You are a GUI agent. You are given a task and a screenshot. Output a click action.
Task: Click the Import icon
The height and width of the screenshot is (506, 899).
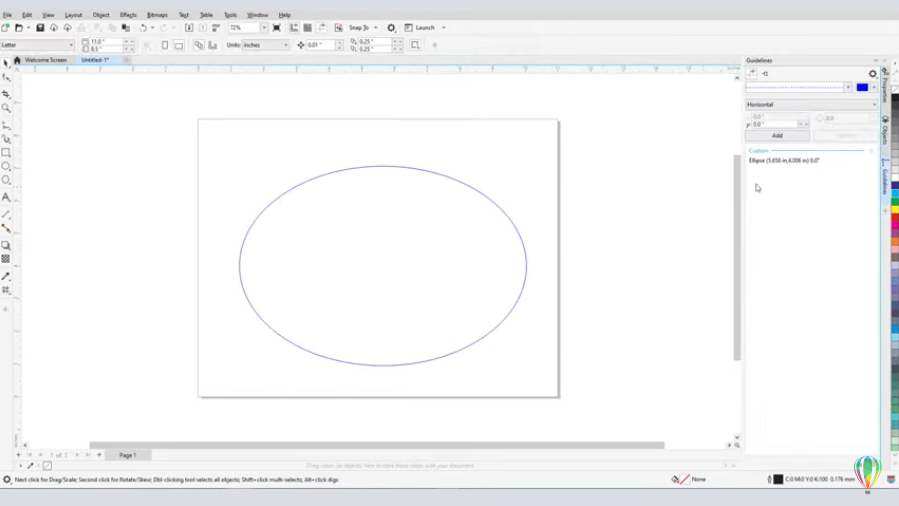tap(189, 28)
